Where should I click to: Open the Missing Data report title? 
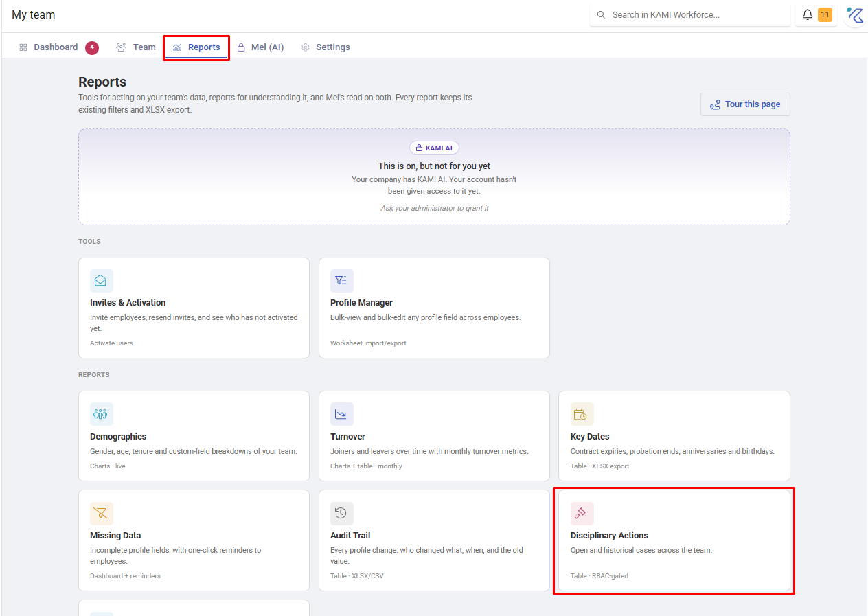pyautogui.click(x=115, y=535)
